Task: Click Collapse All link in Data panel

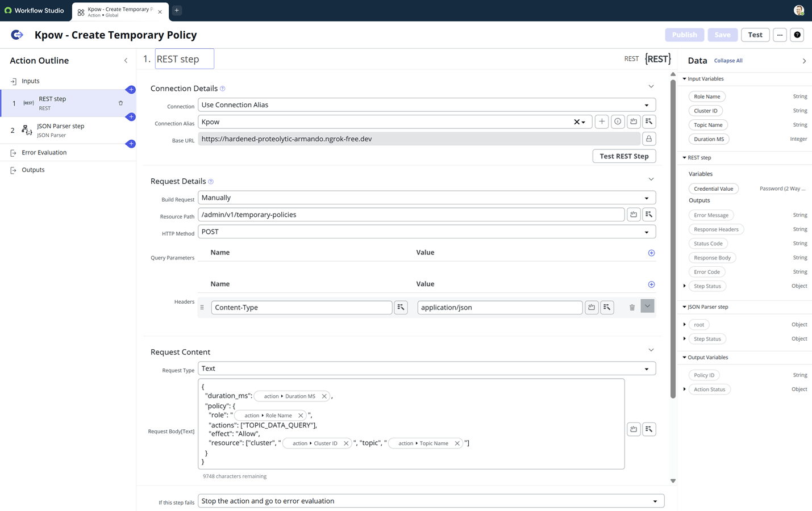Action: [728, 61]
